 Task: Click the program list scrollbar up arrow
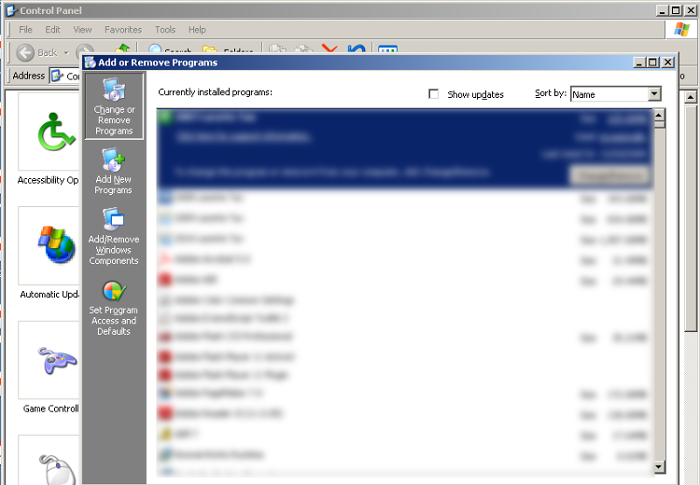pyautogui.click(x=659, y=116)
